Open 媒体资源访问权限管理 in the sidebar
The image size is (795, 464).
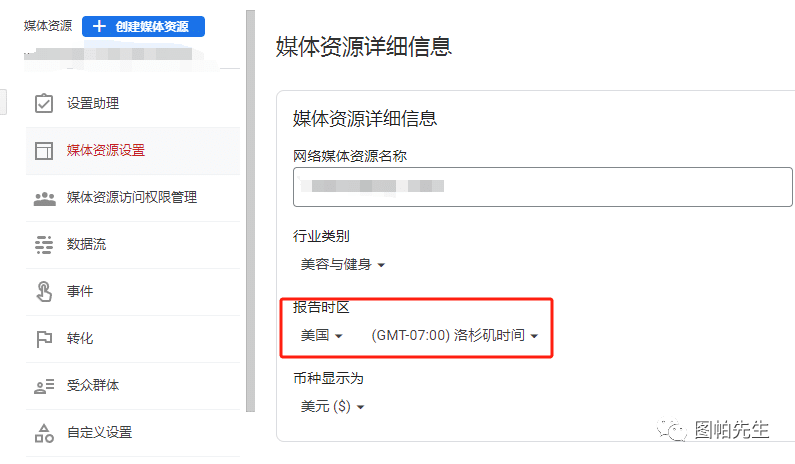click(x=132, y=197)
